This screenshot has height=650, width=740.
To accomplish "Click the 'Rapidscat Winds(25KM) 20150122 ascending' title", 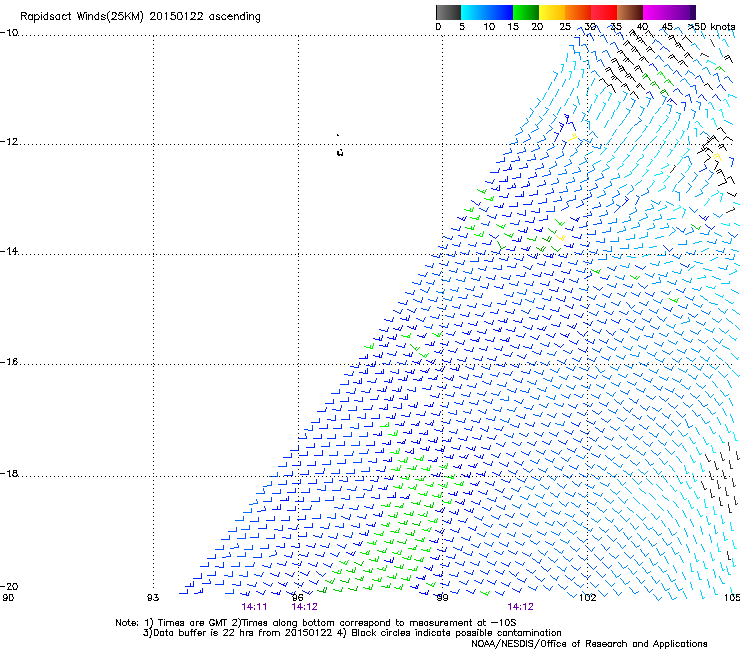I will pos(140,17).
